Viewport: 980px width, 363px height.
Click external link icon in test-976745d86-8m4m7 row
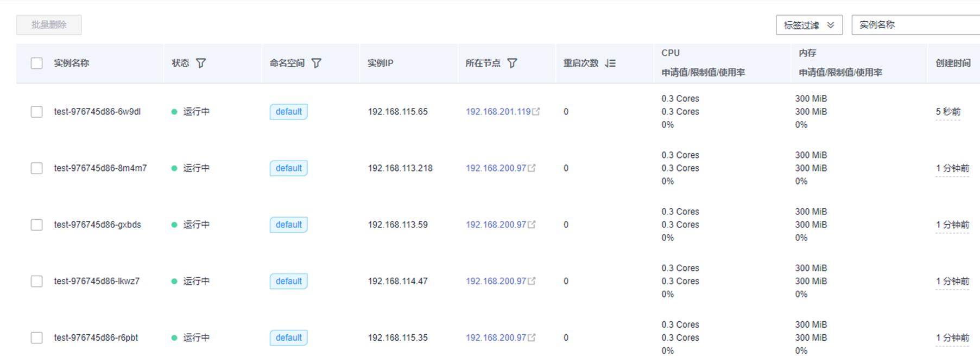click(532, 168)
